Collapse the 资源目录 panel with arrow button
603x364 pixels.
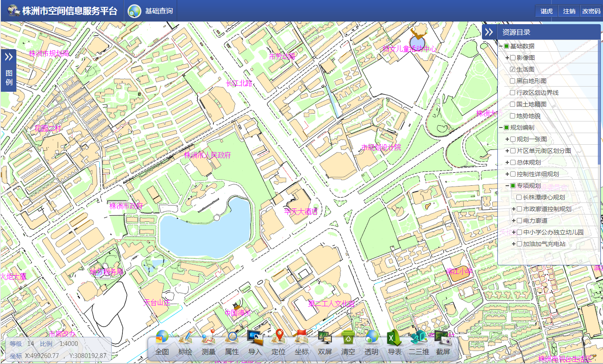(x=489, y=32)
